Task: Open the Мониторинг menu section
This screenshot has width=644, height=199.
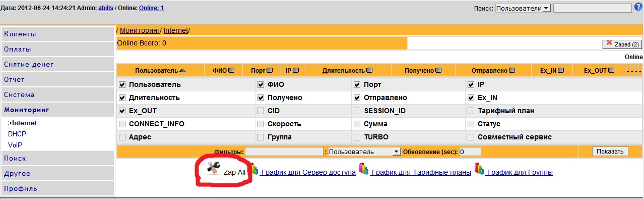Action: coord(57,110)
